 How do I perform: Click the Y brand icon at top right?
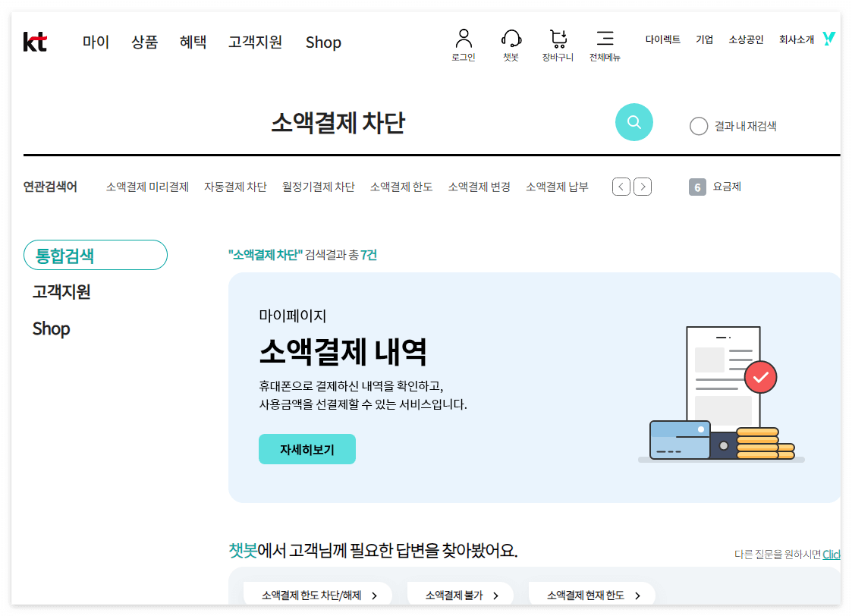tap(828, 38)
